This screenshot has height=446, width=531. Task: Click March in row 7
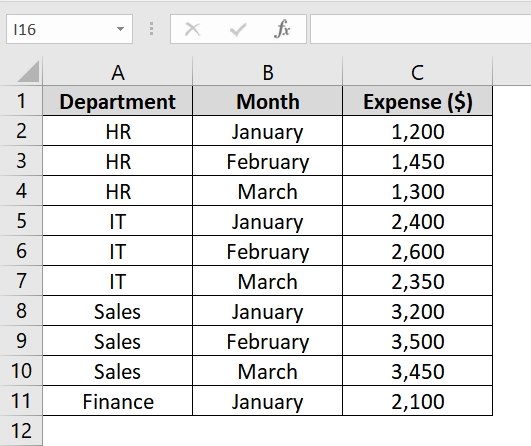[268, 281]
